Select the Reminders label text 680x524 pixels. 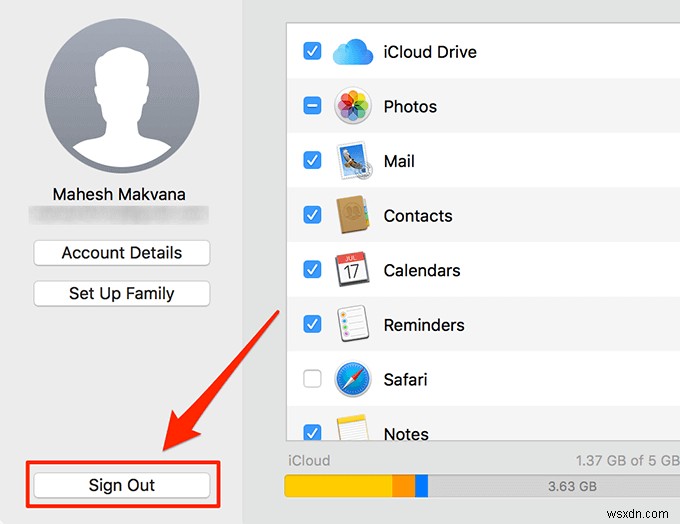pos(424,325)
